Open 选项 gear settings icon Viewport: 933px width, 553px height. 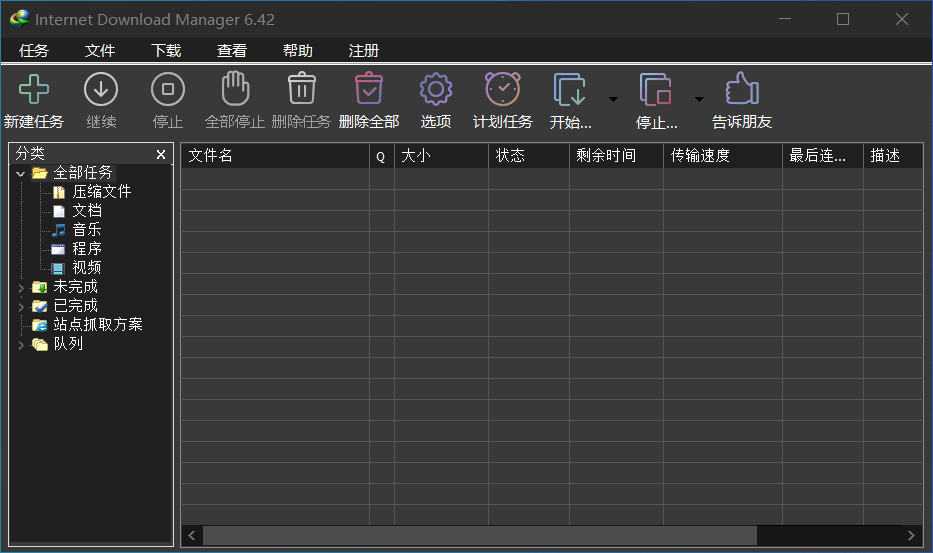436,89
